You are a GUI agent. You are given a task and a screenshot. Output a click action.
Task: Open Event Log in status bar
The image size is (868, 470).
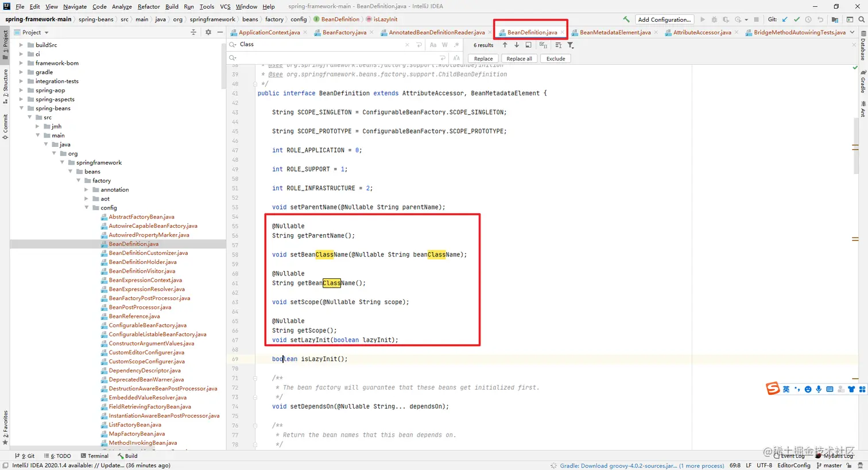789,456
